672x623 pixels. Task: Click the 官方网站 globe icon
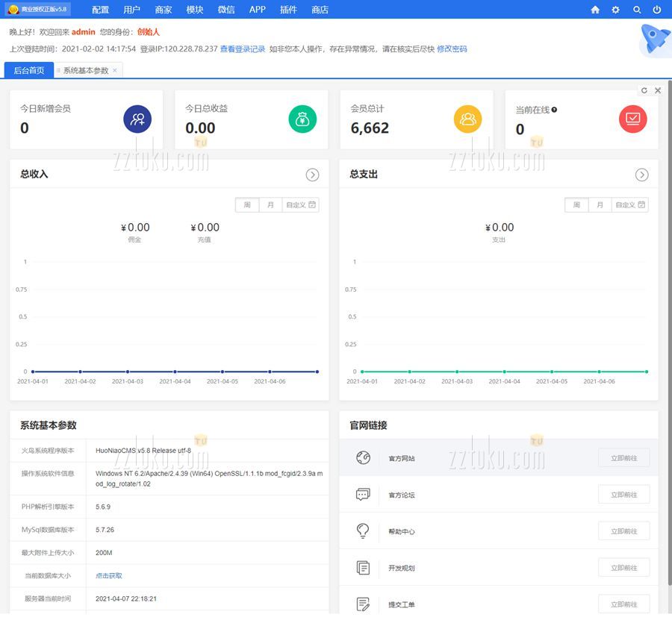click(363, 458)
